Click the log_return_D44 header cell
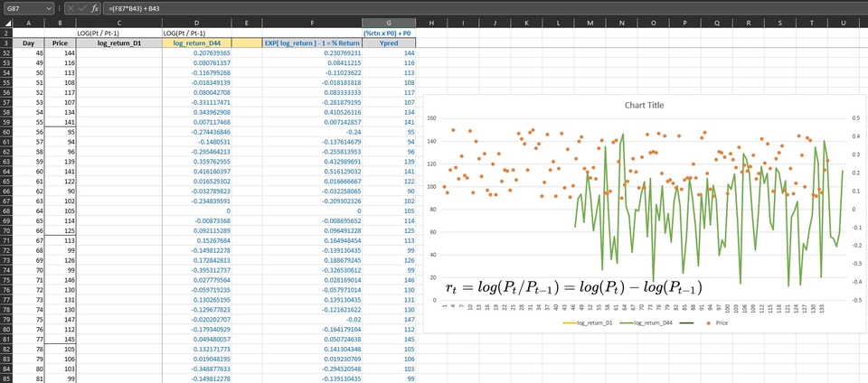Screen dimensions: 868x383 click(196, 43)
